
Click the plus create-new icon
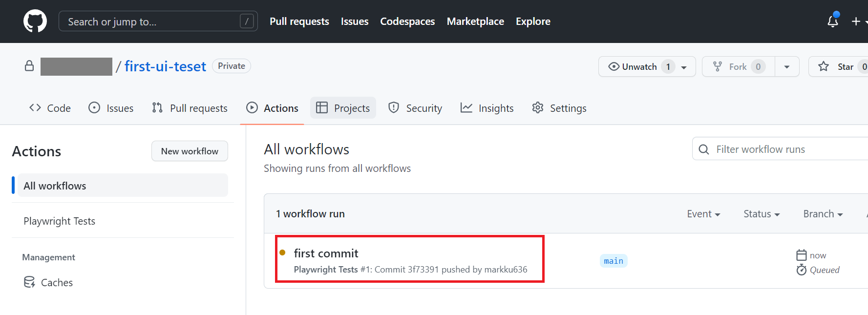pyautogui.click(x=856, y=21)
